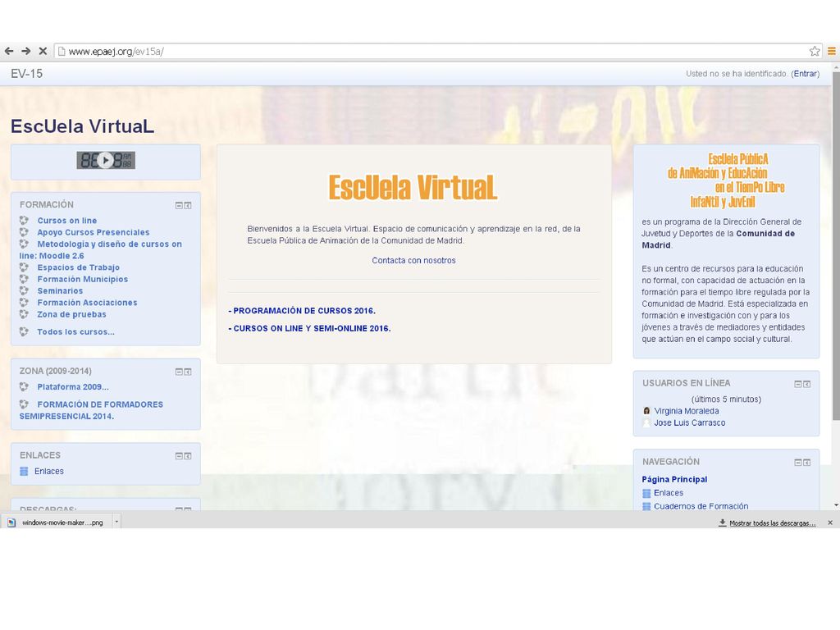The height and width of the screenshot is (630, 840).
Task: Show Todos los cursos...
Action: [75, 331]
